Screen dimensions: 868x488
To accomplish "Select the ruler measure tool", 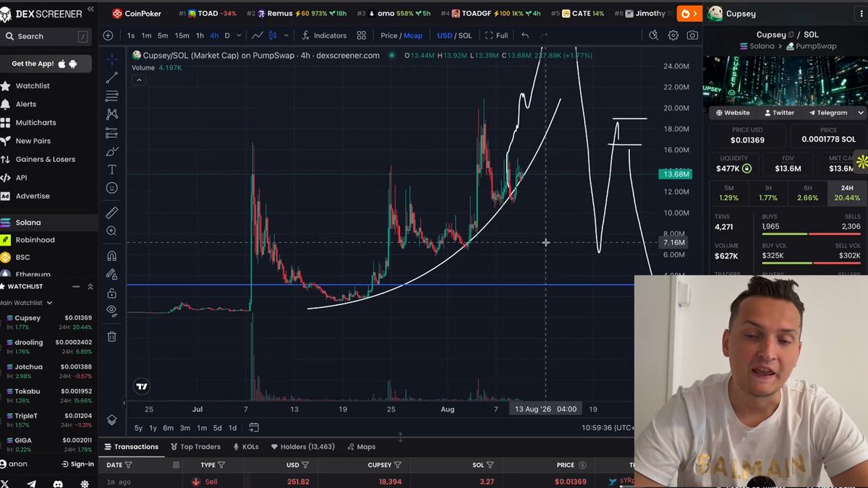I will (111, 213).
